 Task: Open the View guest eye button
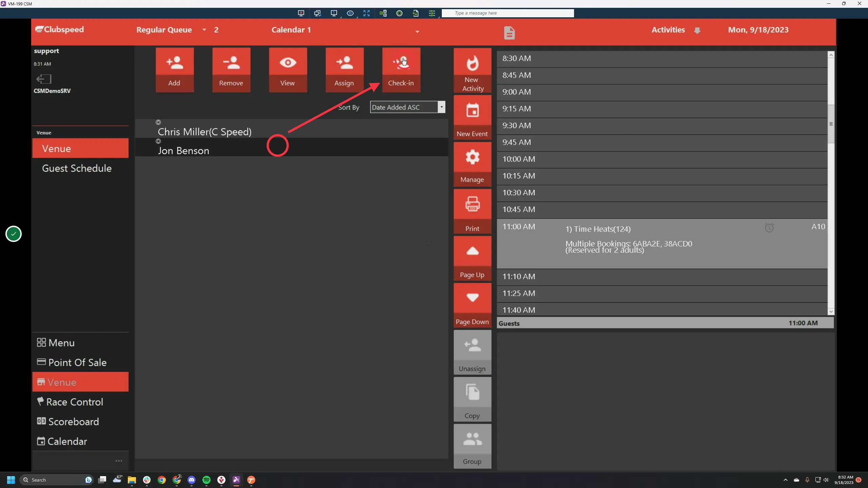(x=288, y=70)
